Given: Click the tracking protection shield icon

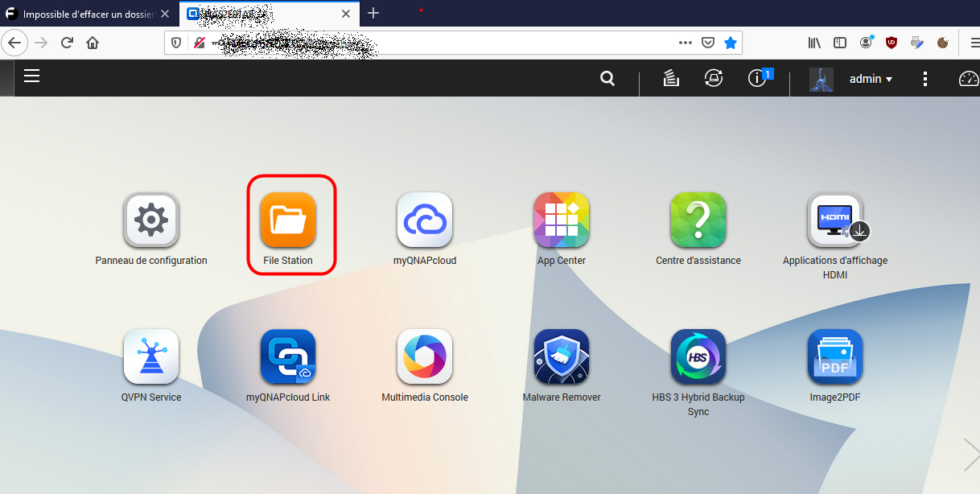Looking at the screenshot, I should coord(177,43).
